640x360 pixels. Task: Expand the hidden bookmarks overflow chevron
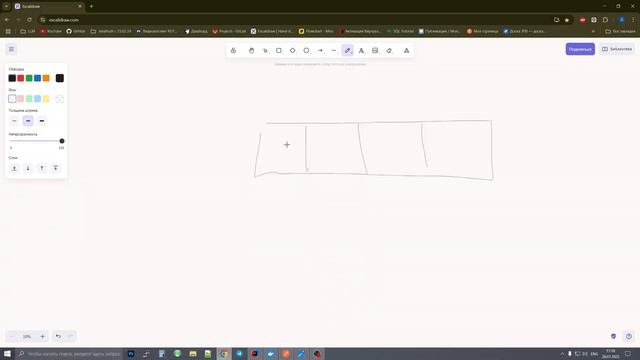[x=593, y=31]
